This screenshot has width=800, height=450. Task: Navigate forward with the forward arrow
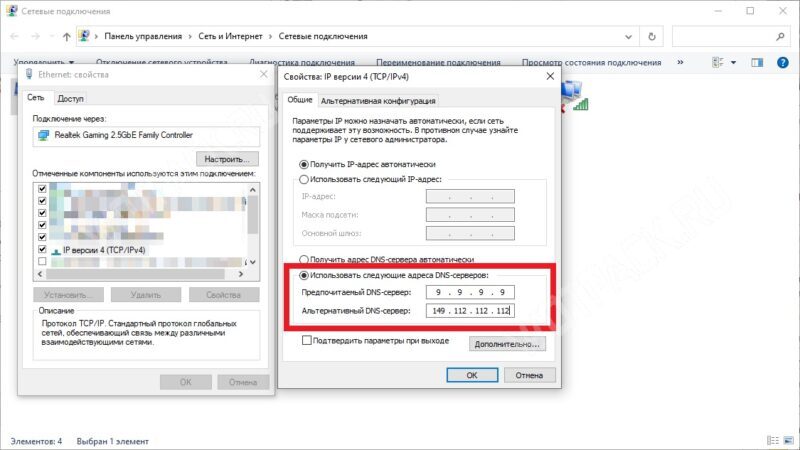coord(35,36)
